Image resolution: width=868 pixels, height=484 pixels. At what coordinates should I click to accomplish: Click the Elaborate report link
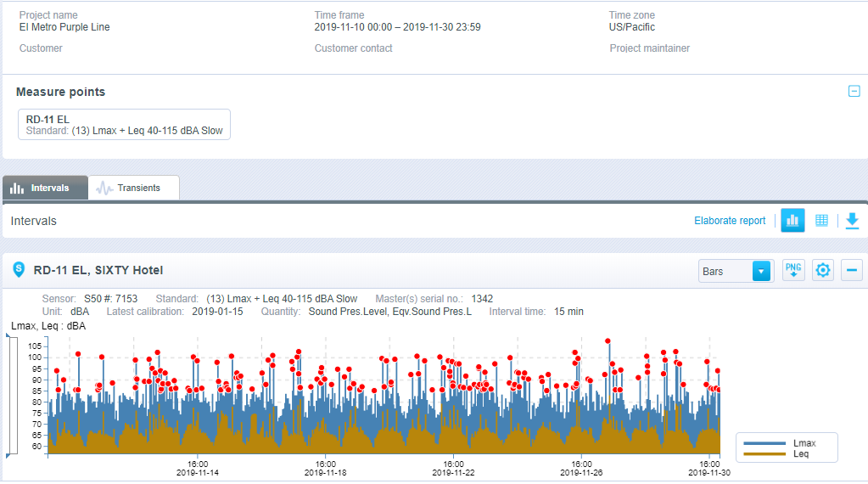(x=730, y=221)
